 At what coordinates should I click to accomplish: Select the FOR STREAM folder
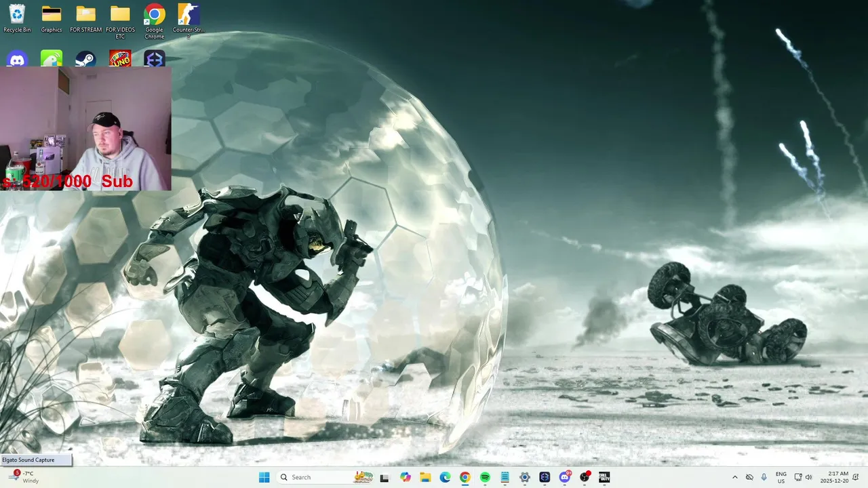[x=85, y=18]
